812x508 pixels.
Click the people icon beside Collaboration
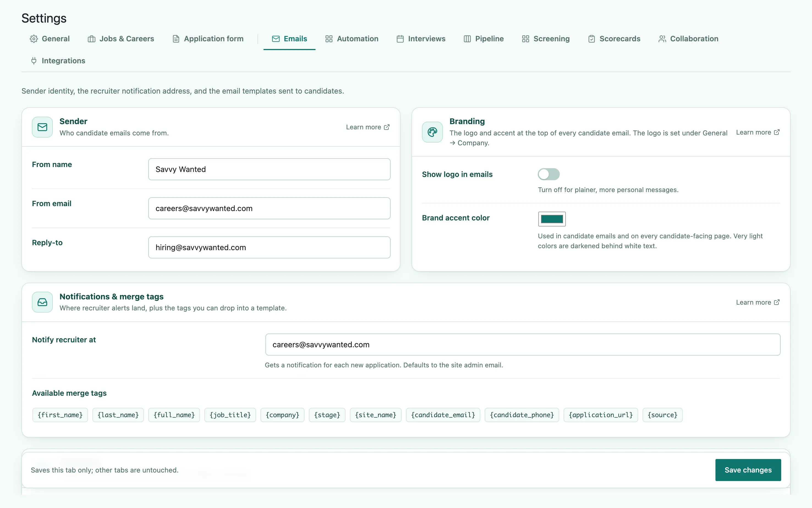pyautogui.click(x=662, y=39)
